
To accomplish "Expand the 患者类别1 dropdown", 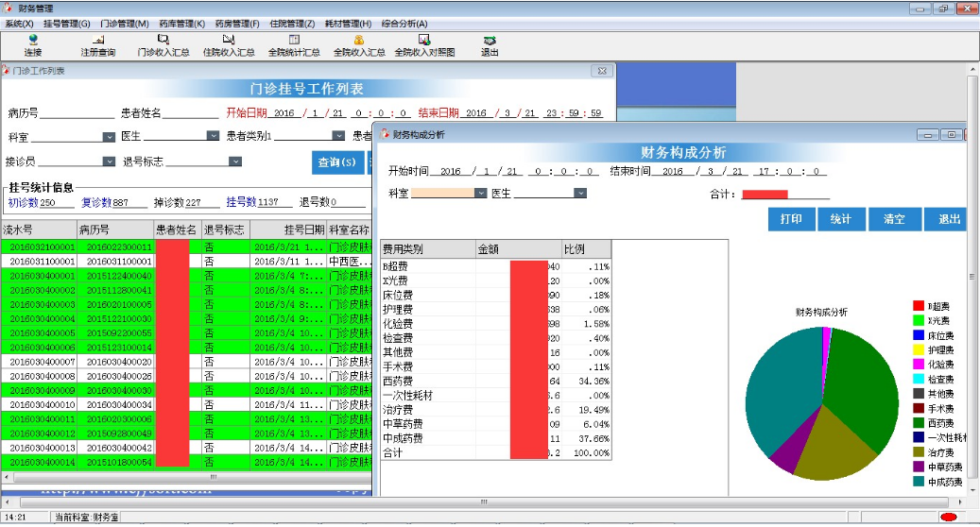I will click(338, 135).
